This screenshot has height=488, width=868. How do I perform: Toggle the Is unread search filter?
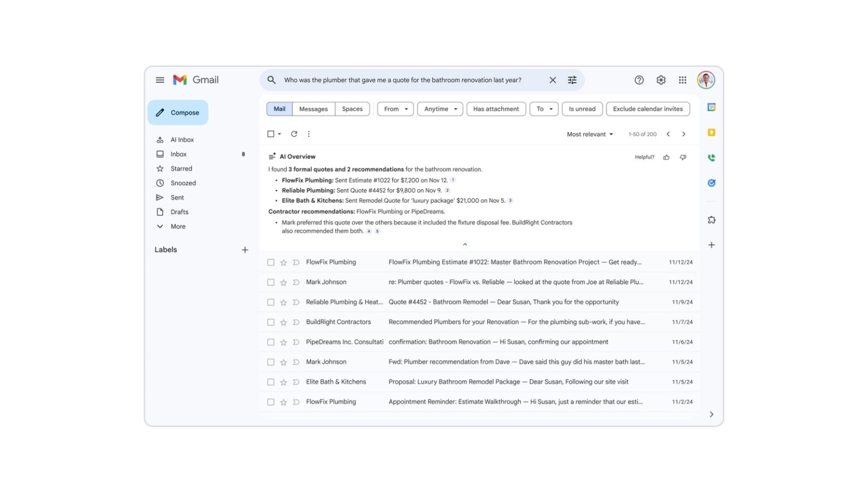(581, 108)
